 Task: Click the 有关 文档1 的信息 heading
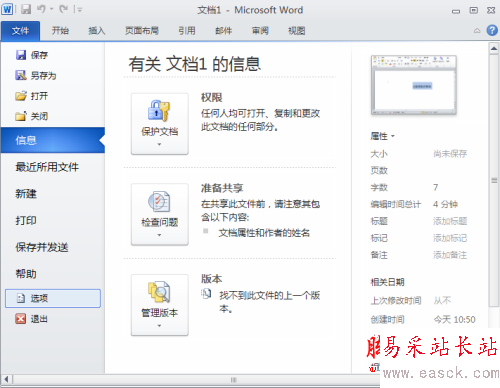point(195,64)
